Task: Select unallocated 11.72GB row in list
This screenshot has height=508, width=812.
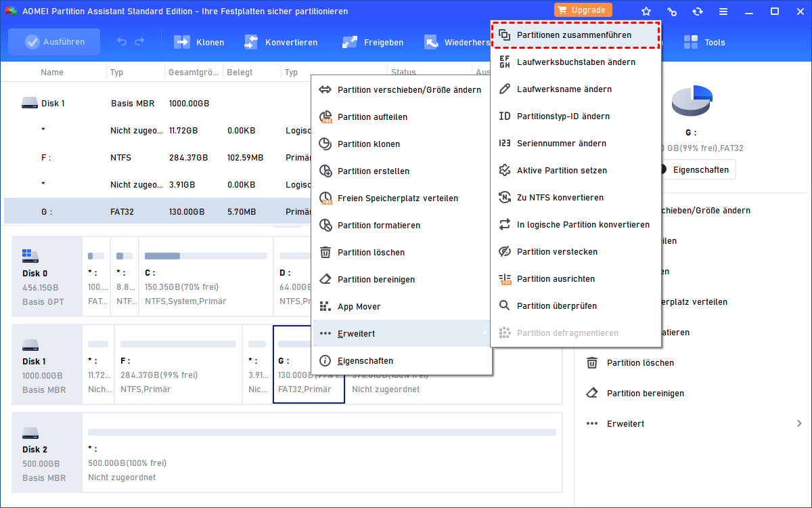Action: pyautogui.click(x=157, y=130)
